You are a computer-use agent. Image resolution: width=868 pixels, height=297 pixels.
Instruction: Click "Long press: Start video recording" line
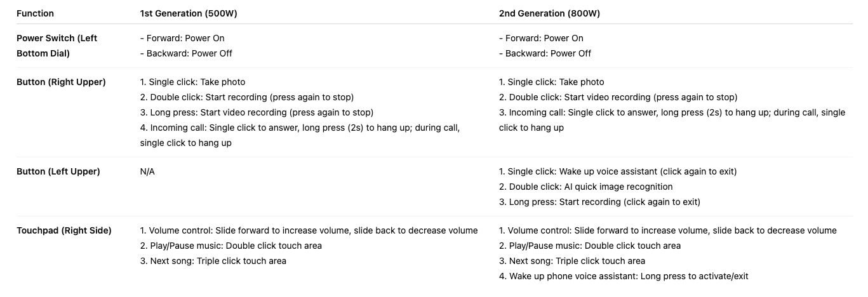(257, 112)
